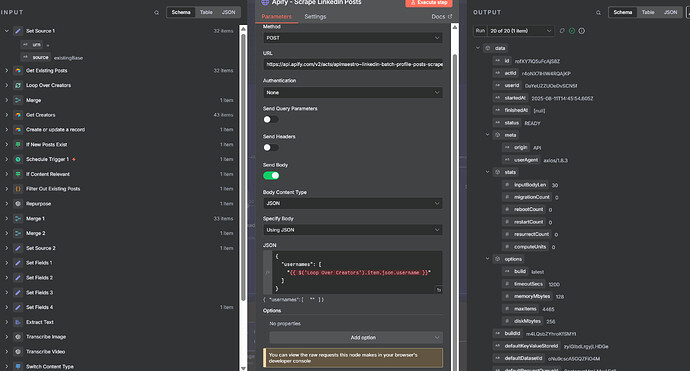Image resolution: width=690 pixels, height=371 pixels.
Task: Switch INPUT panel to Table view
Action: pos(206,12)
